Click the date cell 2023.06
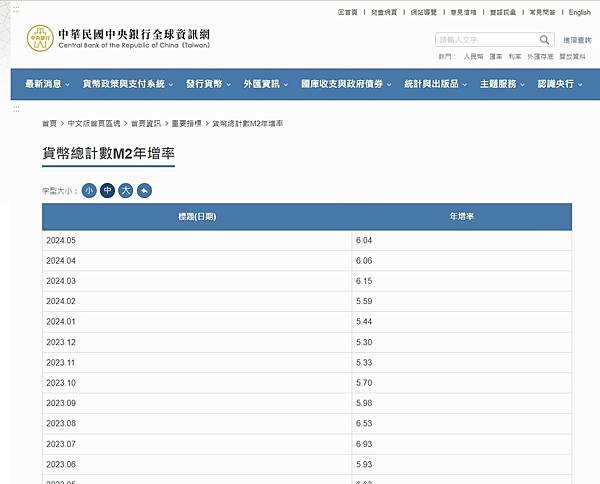 click(x=197, y=464)
